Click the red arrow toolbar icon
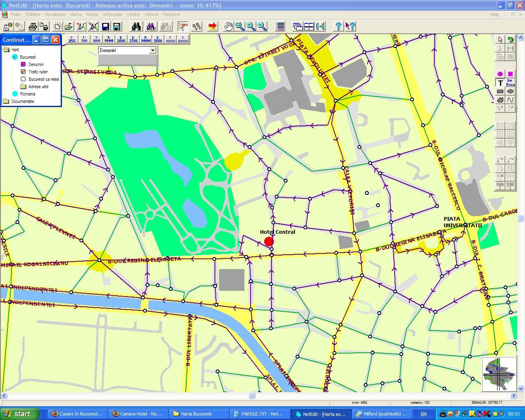 click(x=212, y=27)
